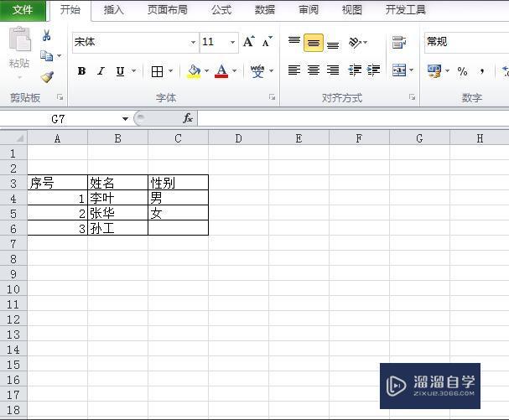Expand the underline style arrow
The width and height of the screenshot is (509, 420).
click(133, 71)
